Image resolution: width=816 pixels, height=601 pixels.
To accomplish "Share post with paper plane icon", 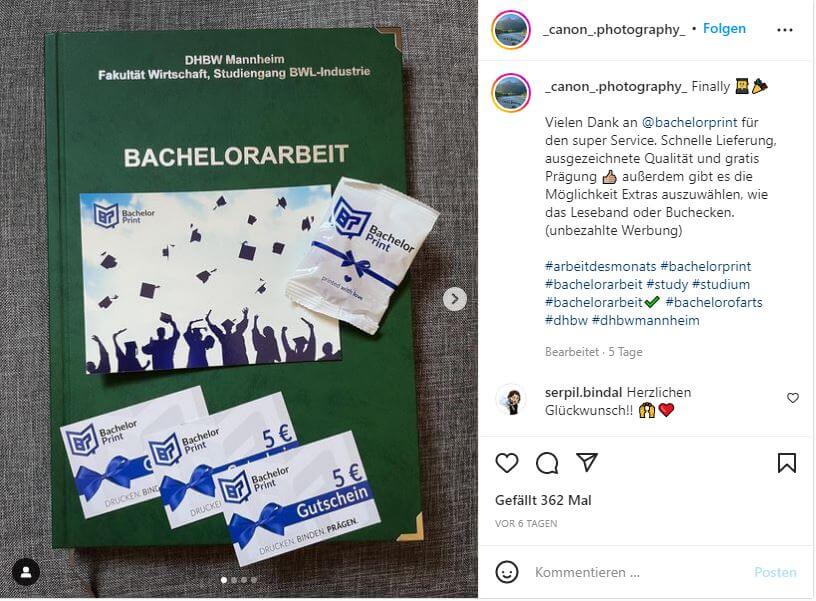I will pos(586,462).
